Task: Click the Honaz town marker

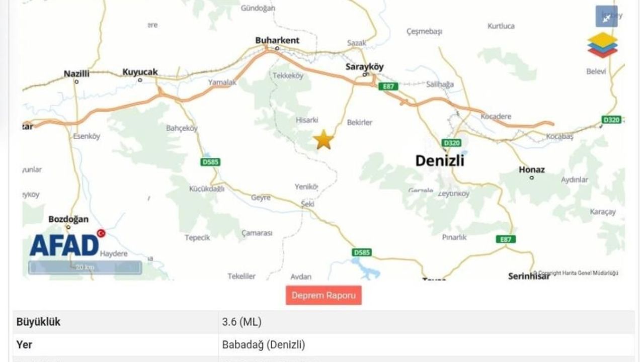Action: click(532, 177)
